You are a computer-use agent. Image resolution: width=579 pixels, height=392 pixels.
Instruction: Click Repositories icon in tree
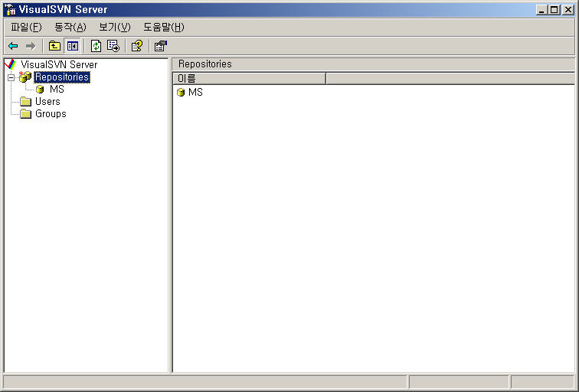click(25, 77)
